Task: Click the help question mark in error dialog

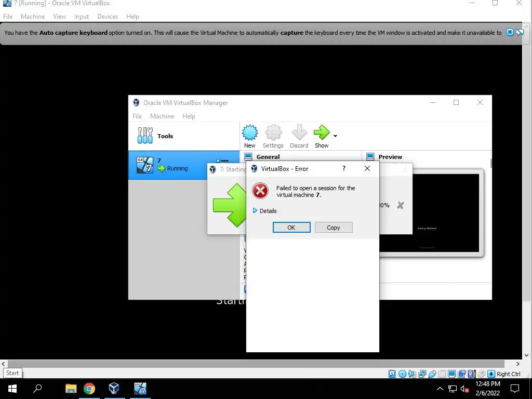Action: (344, 169)
